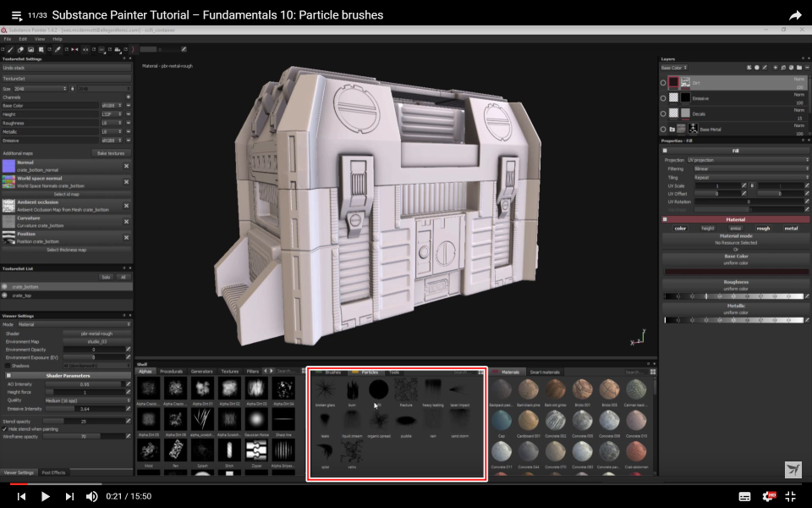812x508 pixels.
Task: Open Layers Base Color channel dropdown
Action: tap(674, 68)
